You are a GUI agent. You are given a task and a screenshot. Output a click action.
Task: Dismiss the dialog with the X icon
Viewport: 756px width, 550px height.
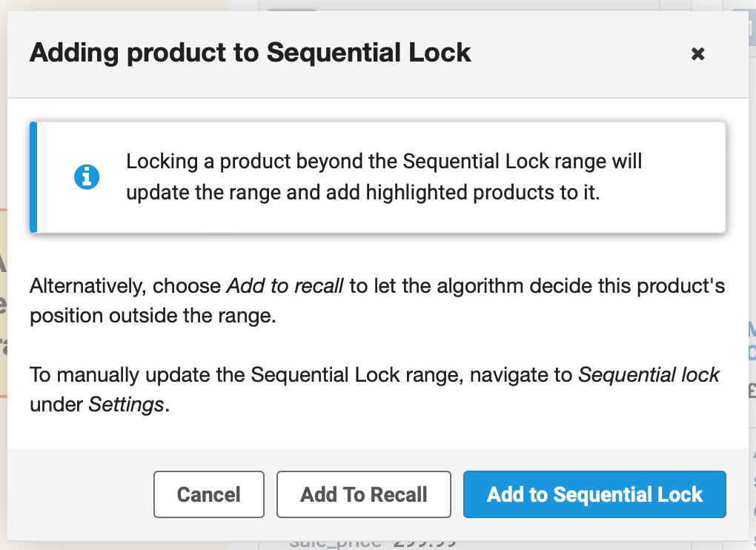coord(697,53)
